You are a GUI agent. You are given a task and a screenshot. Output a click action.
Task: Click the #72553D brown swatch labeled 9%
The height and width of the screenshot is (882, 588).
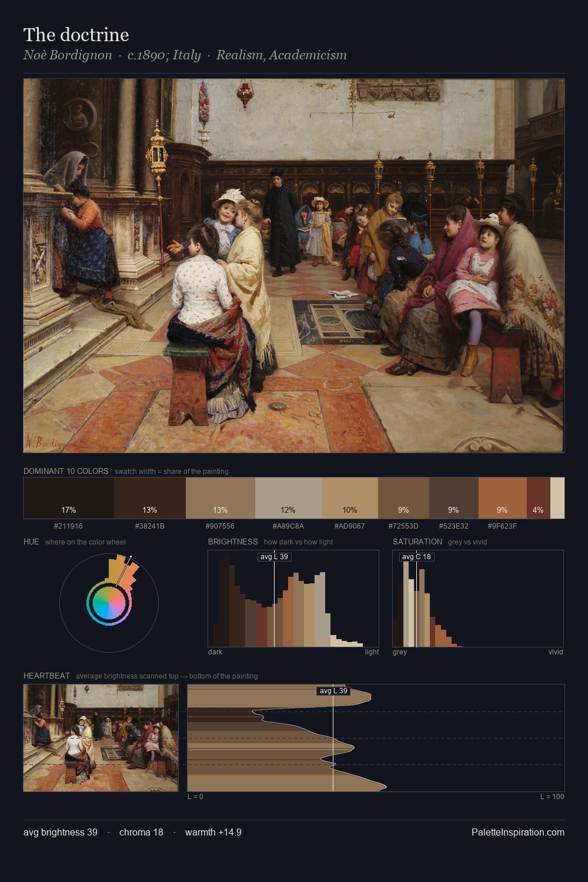[x=403, y=498]
